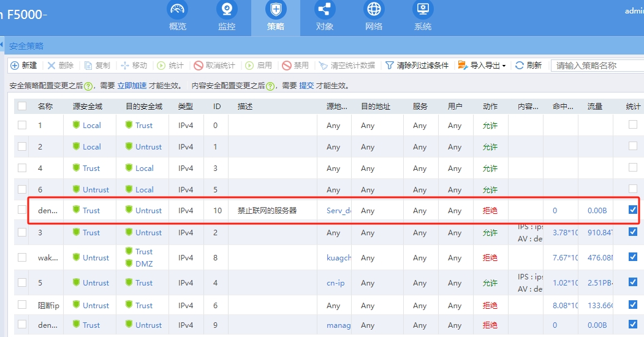This screenshot has height=337, width=644.
Task: Select the checkbox for policy 1
Action: pos(22,125)
